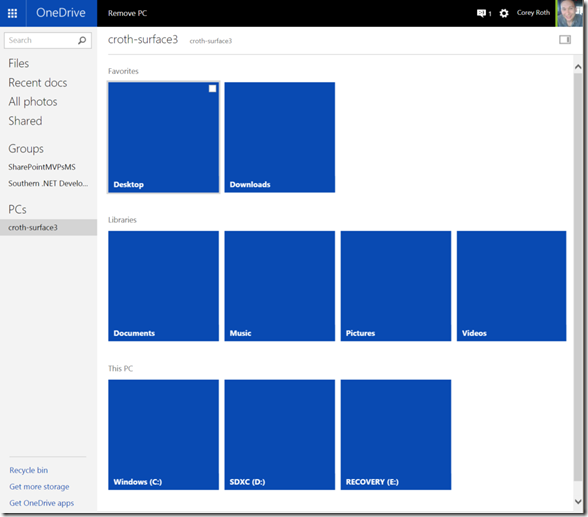Click the search magnifier icon
588x517 pixels.
point(82,40)
